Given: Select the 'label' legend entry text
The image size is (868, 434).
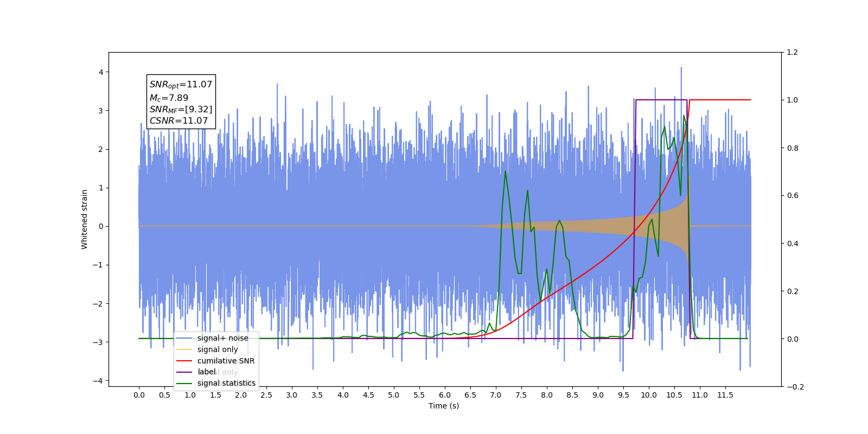Looking at the screenshot, I should pos(207,372).
